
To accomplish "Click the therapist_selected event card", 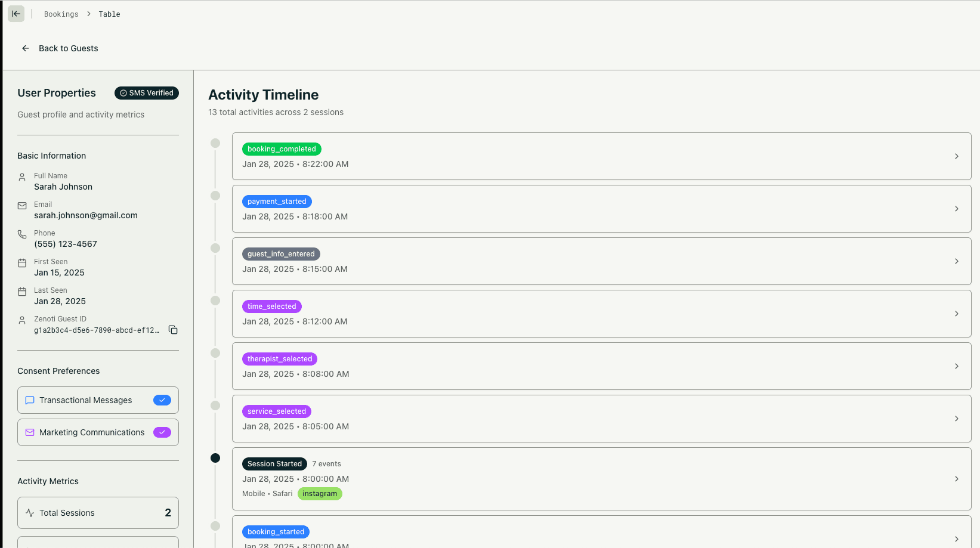I will [x=601, y=366].
